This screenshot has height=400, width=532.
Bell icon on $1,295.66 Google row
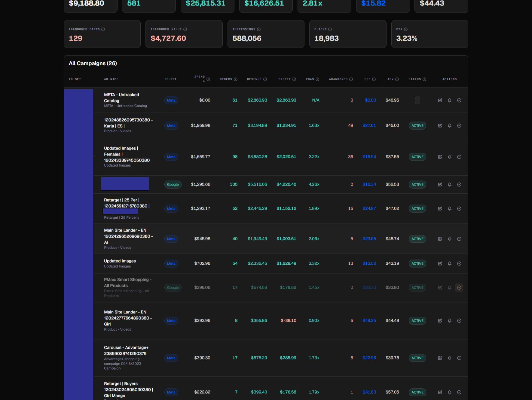click(450, 185)
